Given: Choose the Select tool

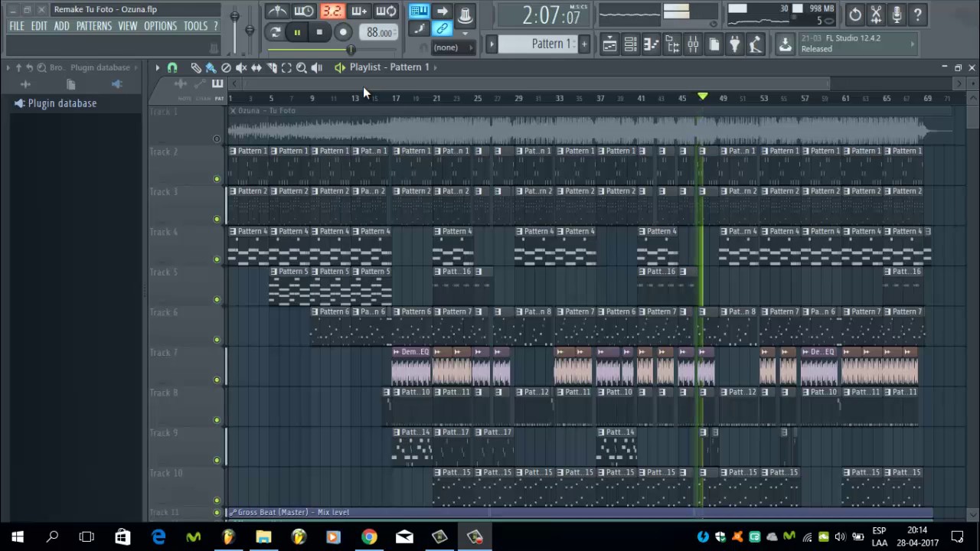Looking at the screenshot, I should 286,67.
